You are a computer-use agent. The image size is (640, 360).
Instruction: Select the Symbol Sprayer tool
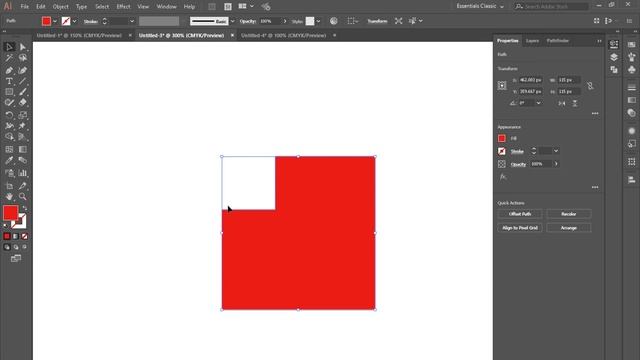pyautogui.click(x=9, y=173)
